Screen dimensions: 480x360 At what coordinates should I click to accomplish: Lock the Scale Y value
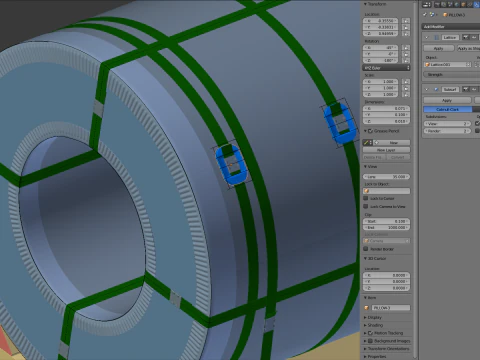[x=406, y=88]
